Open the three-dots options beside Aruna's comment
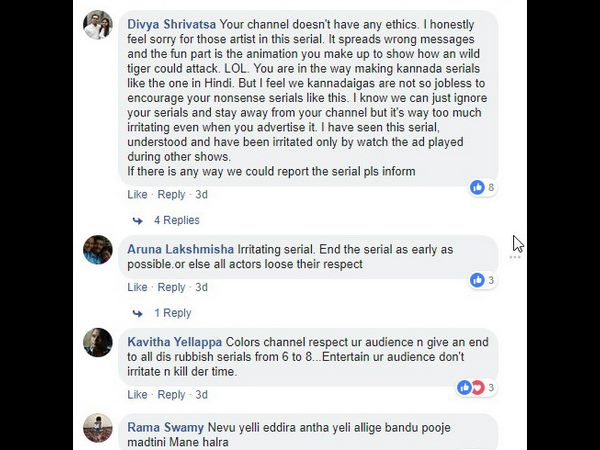This screenshot has height=450, width=600. [x=516, y=257]
